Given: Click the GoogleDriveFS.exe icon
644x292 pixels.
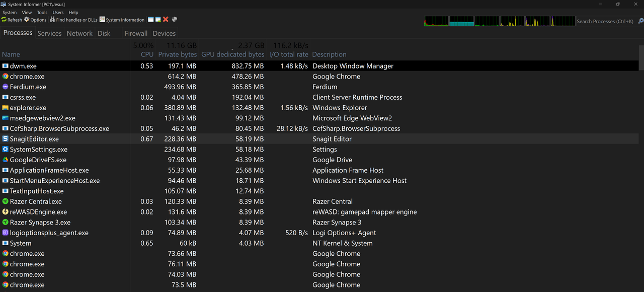Looking at the screenshot, I should (x=5, y=160).
